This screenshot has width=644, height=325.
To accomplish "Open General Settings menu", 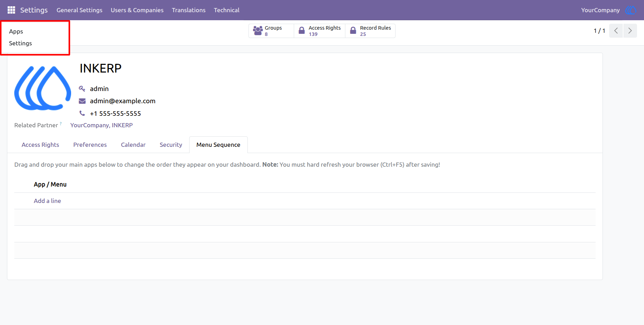I will [x=79, y=10].
